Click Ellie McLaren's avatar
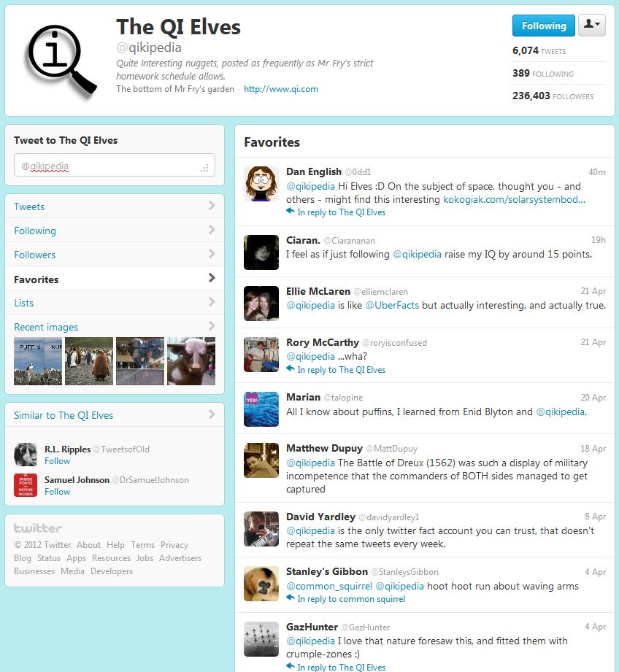619x672 pixels. pos(261,304)
